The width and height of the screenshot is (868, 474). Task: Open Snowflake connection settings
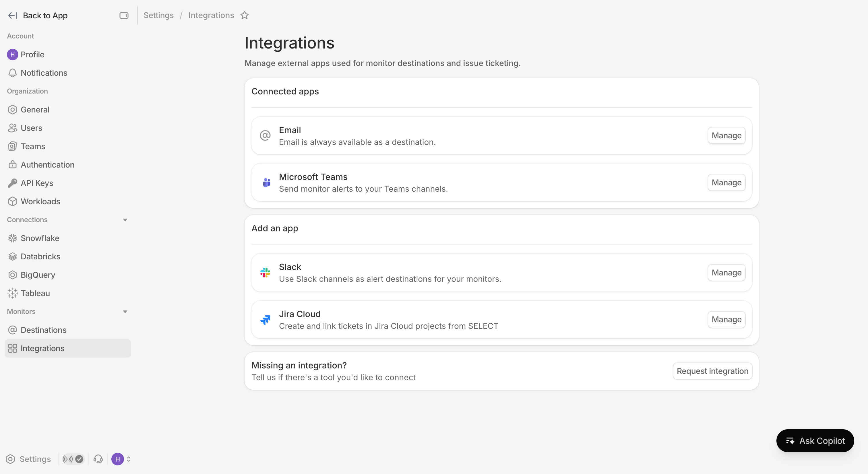40,238
